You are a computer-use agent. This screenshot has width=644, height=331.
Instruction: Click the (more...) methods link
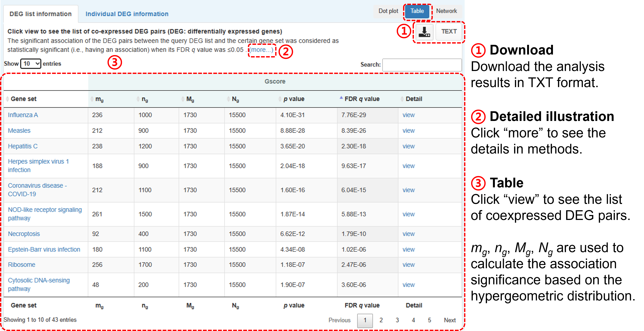261,50
